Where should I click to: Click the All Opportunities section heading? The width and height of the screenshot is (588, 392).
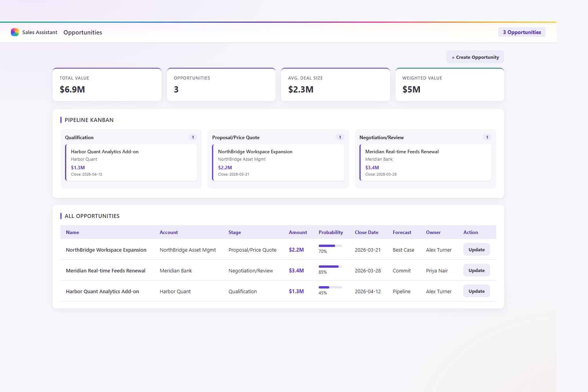pos(92,216)
